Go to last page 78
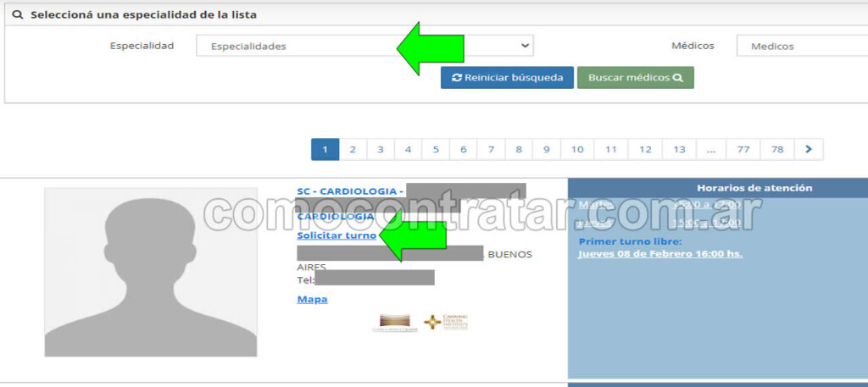 tap(777, 150)
